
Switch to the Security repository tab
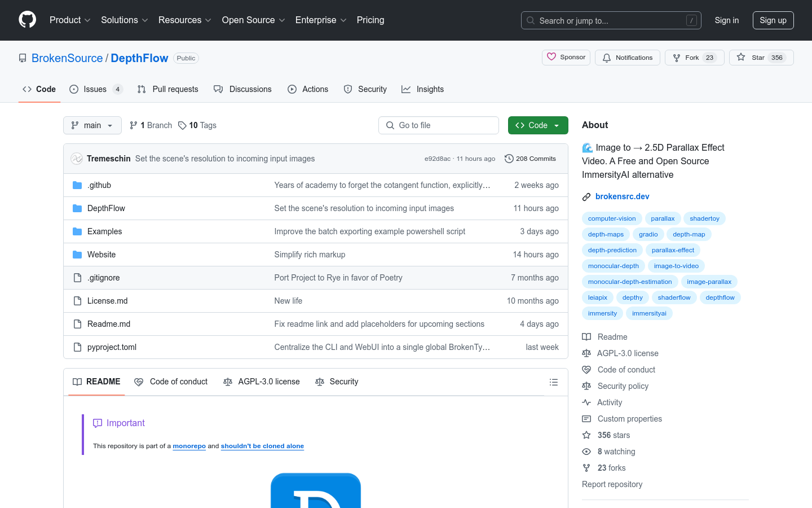tap(365, 89)
